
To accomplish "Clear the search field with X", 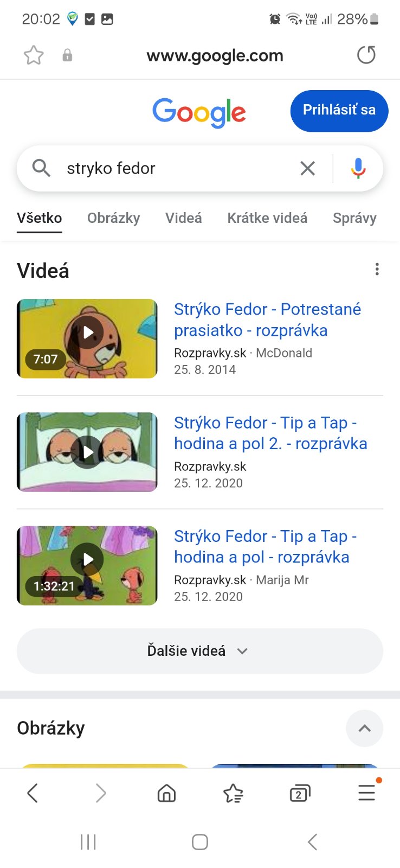I will click(307, 168).
